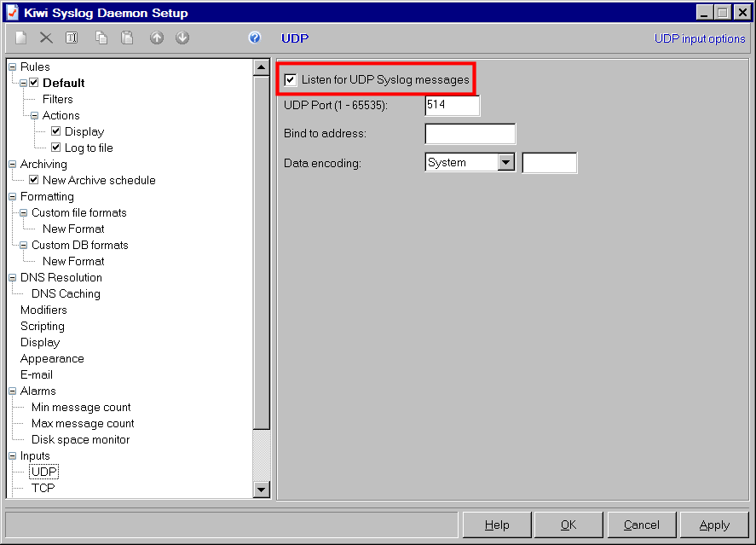Select TCP under Inputs

tap(43, 488)
